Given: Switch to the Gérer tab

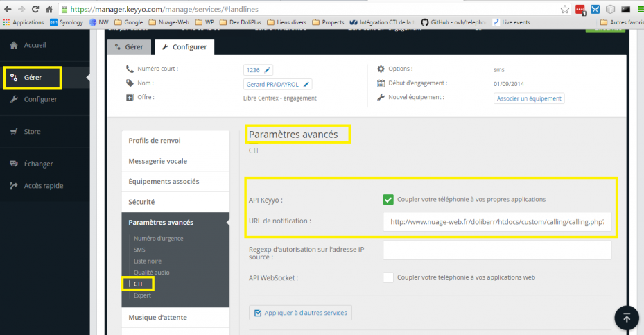Looking at the screenshot, I should 130,47.
